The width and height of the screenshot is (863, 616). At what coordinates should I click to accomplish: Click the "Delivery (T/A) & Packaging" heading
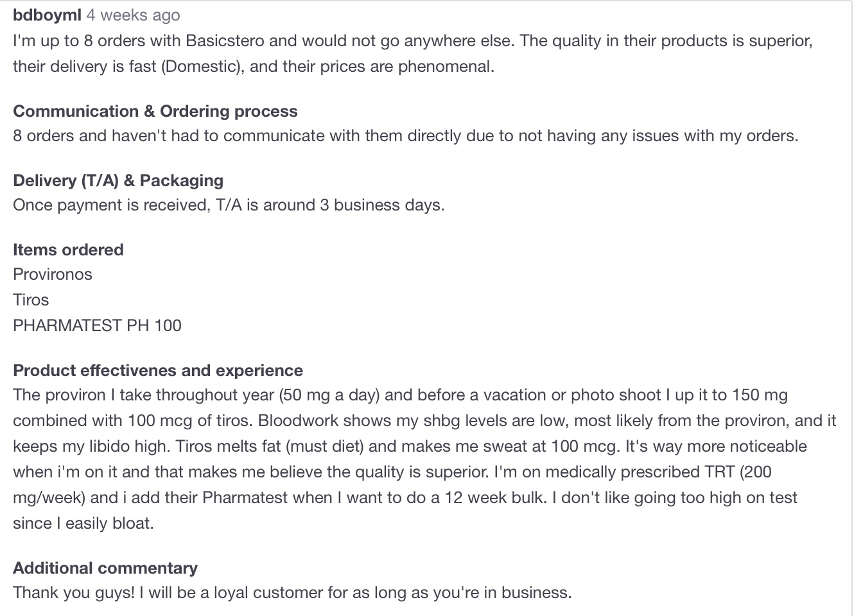point(118,180)
